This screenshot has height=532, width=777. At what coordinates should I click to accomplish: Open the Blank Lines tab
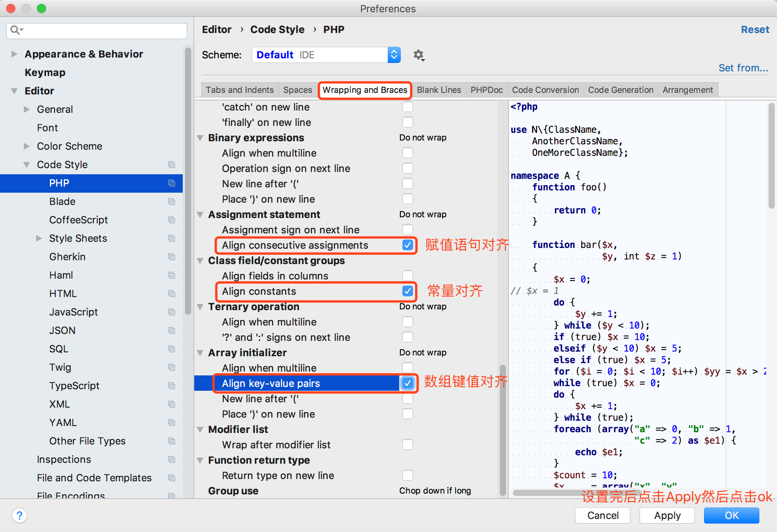coord(439,90)
